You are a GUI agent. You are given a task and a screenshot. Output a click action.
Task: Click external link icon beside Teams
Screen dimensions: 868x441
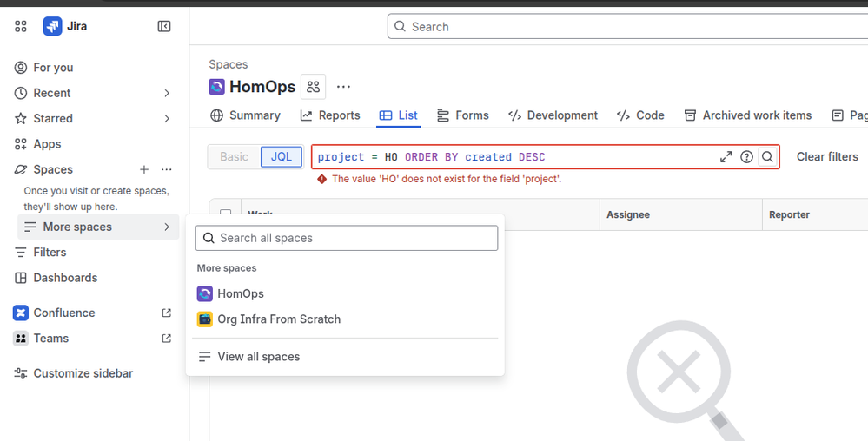click(x=167, y=338)
